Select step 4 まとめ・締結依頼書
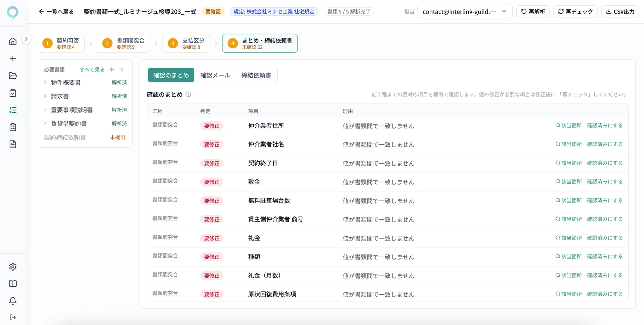644x325 pixels. coord(260,43)
